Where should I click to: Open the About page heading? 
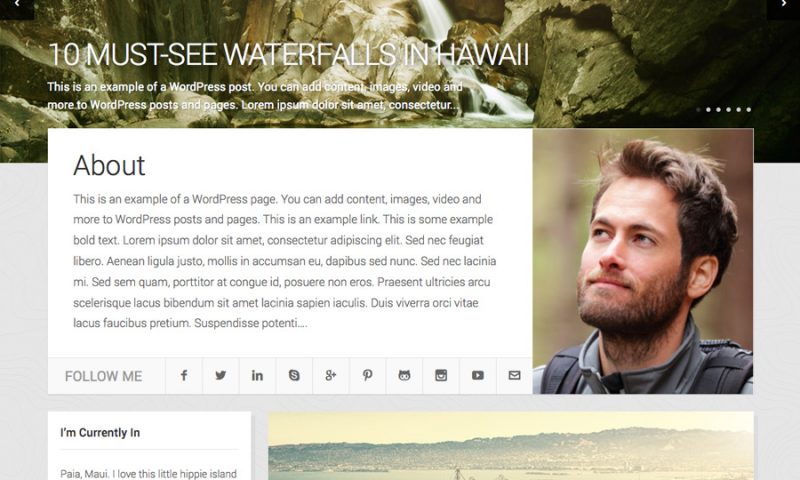coord(109,165)
